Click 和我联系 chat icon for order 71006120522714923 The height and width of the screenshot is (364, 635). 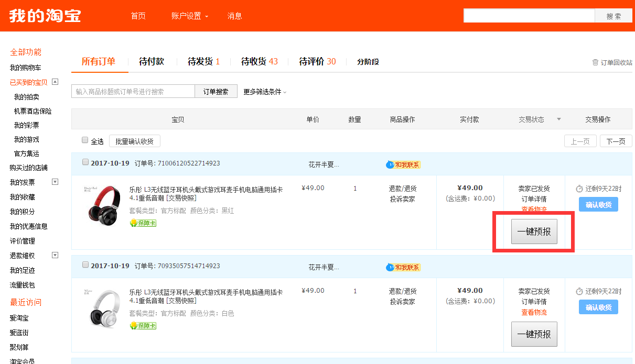403,164
